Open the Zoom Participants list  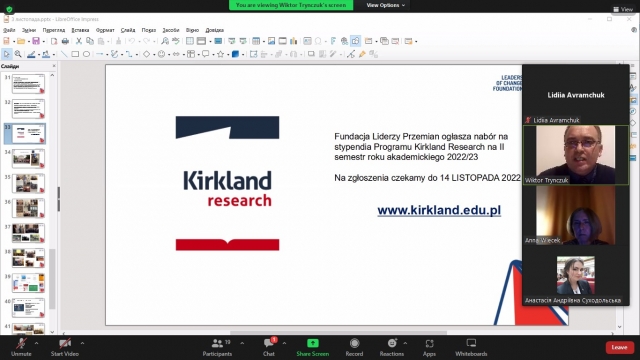coord(217,347)
